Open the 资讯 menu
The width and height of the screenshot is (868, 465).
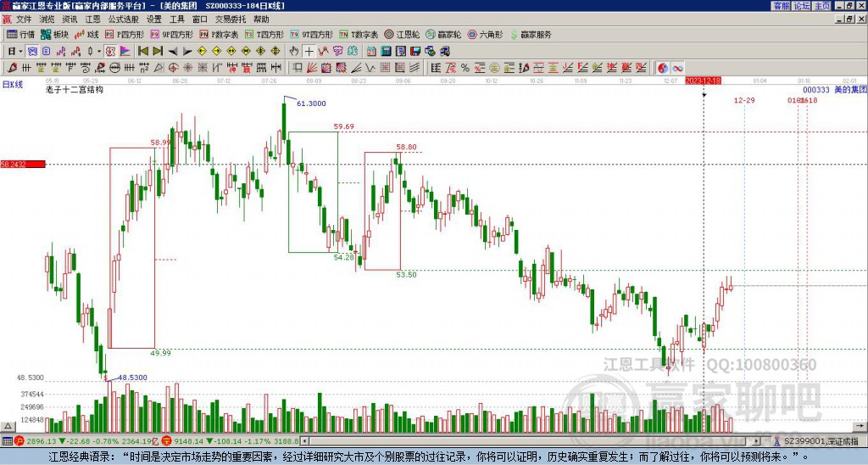click(70, 20)
